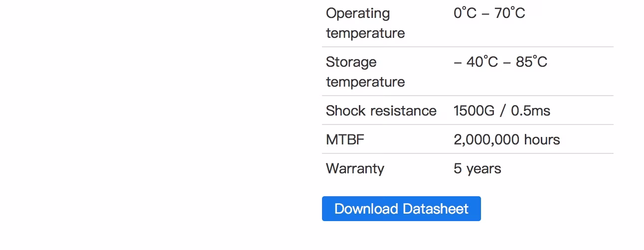Click the 70°C upper operating temperature

[x=510, y=13]
